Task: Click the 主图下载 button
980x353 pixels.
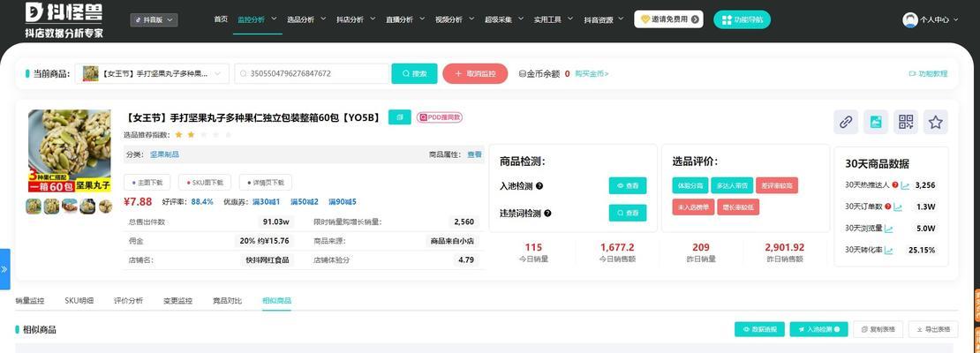Action: coord(147,183)
